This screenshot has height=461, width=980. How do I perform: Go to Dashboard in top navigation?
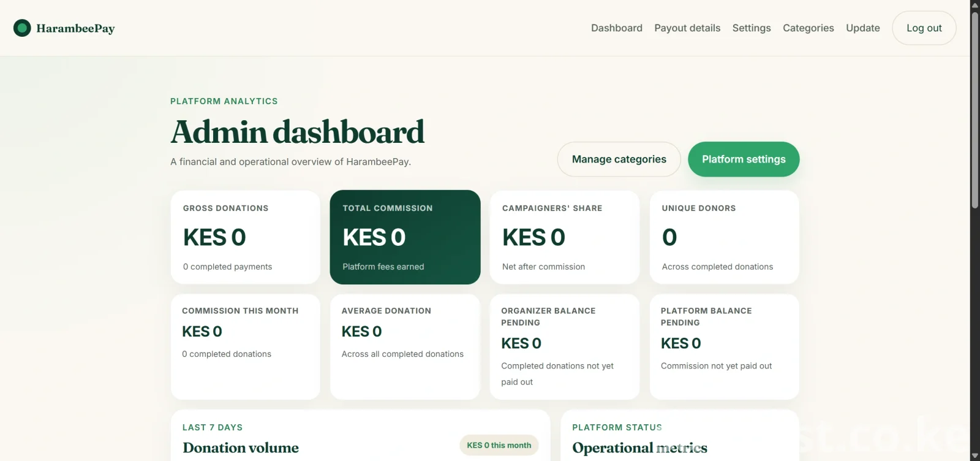pos(617,28)
